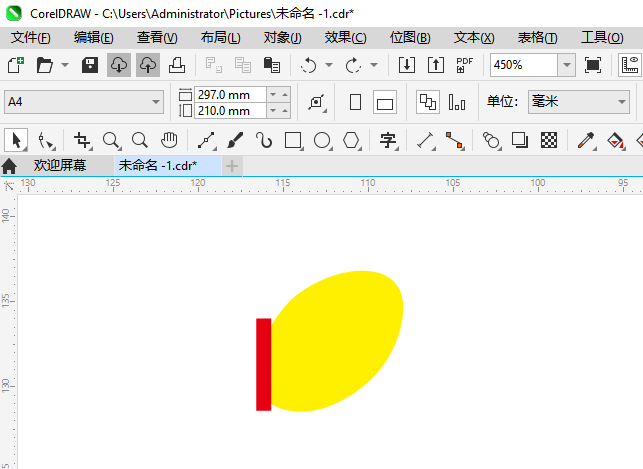The height and width of the screenshot is (469, 643).
Task: Open the 文件(F) menu
Action: (x=31, y=38)
